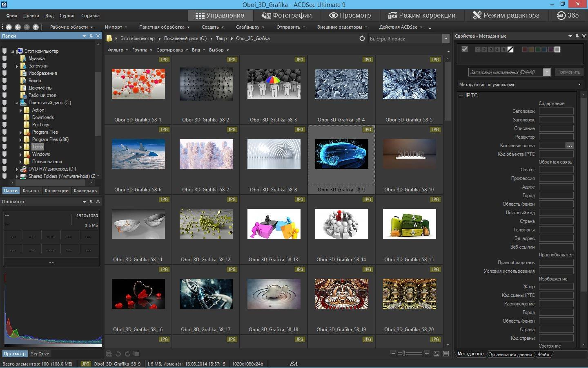Click Слайд-шоу toolbar button
The height and width of the screenshot is (368, 588).
[250, 27]
